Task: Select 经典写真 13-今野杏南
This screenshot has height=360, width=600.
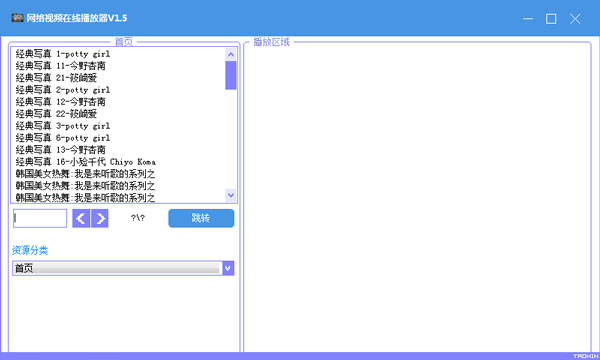Action: (x=60, y=150)
